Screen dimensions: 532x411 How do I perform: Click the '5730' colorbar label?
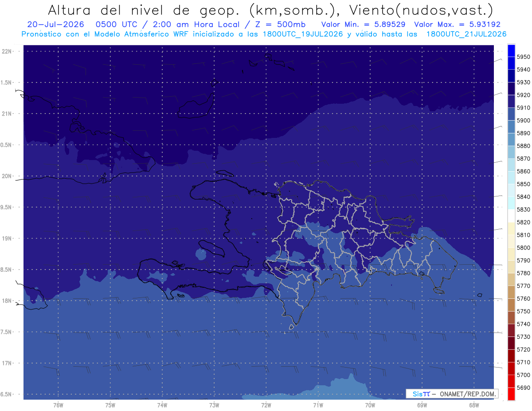(523, 337)
